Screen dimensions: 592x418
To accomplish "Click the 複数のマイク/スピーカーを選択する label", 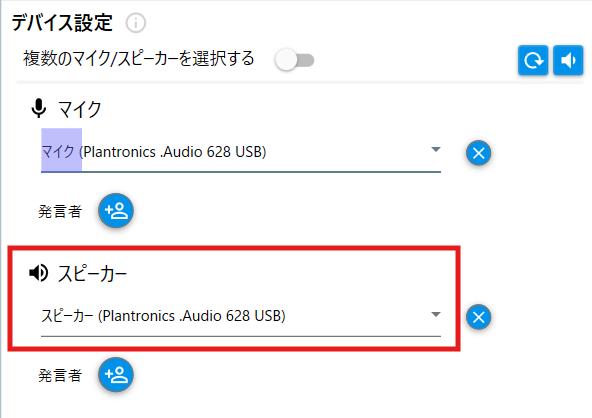I will click(x=139, y=59).
